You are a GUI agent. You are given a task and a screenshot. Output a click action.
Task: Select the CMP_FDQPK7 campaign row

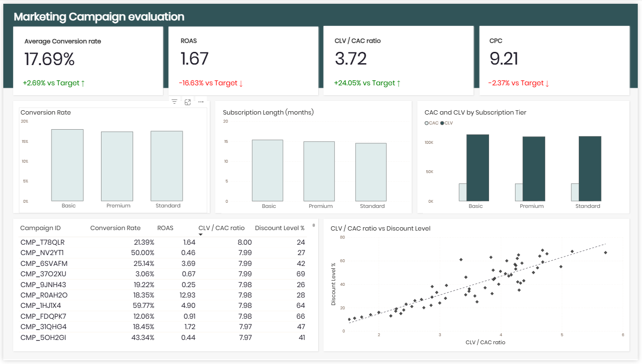pos(163,316)
